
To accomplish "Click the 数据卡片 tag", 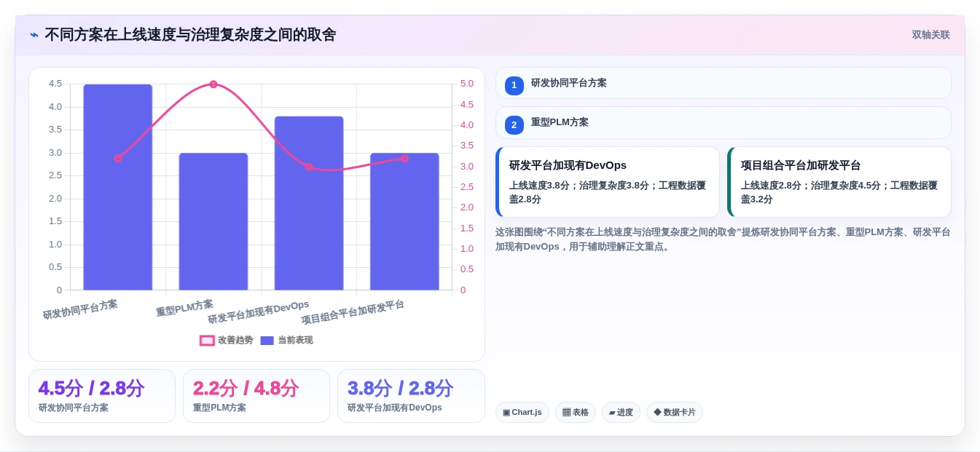I will coord(675,413).
